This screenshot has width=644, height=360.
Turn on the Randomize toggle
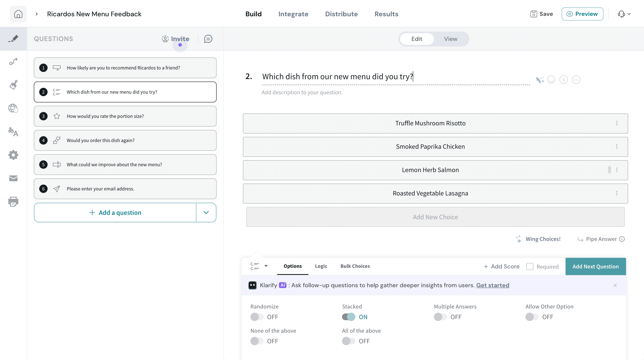(257, 317)
